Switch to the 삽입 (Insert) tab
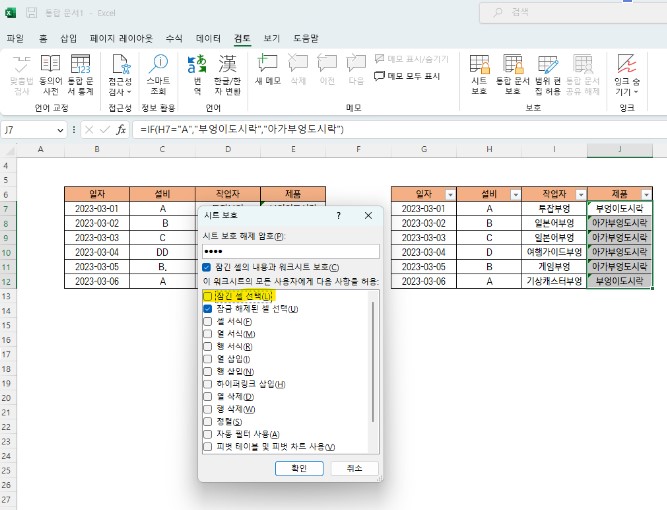667x510 pixels. (68, 38)
